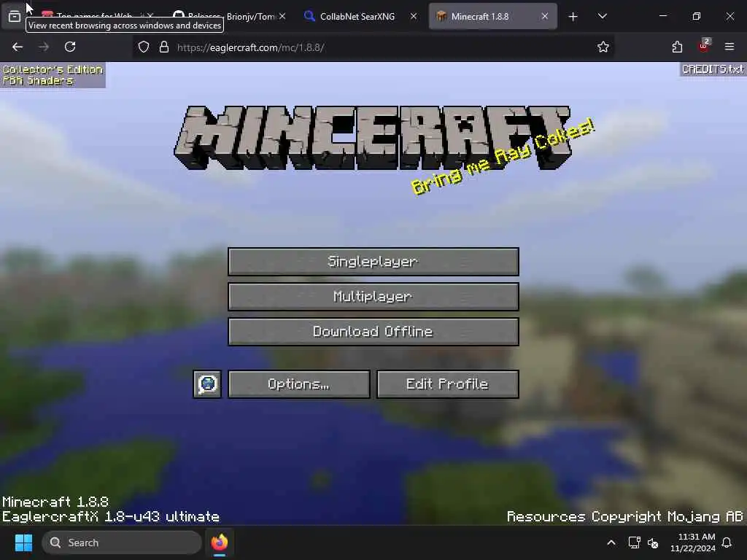Open the Options menu

click(x=298, y=384)
